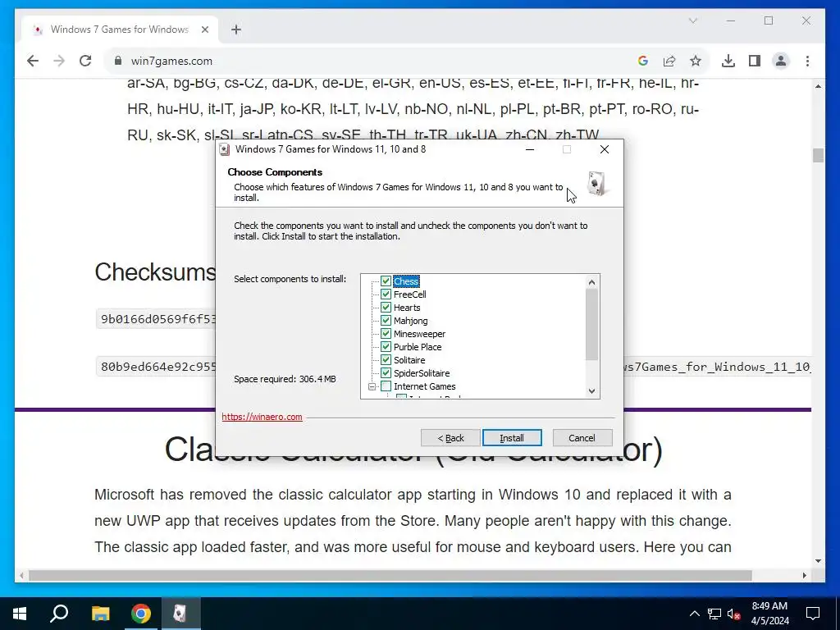Show hidden system tray icons
840x630 pixels.
(694, 614)
